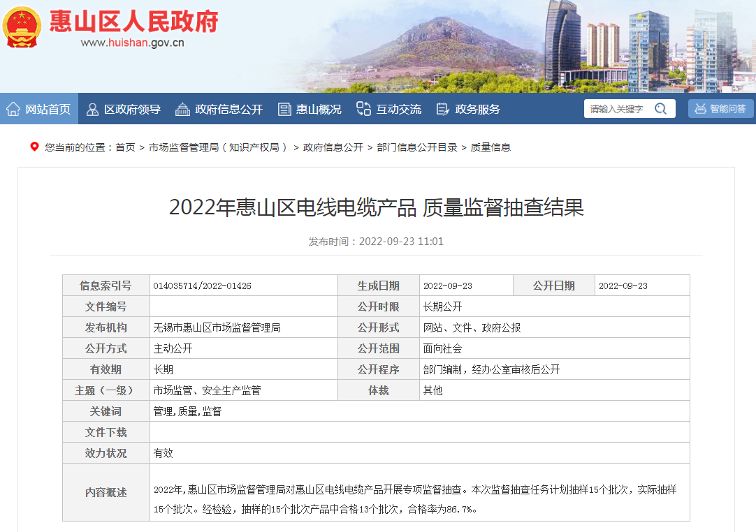Click the red location pin icon

34,147
